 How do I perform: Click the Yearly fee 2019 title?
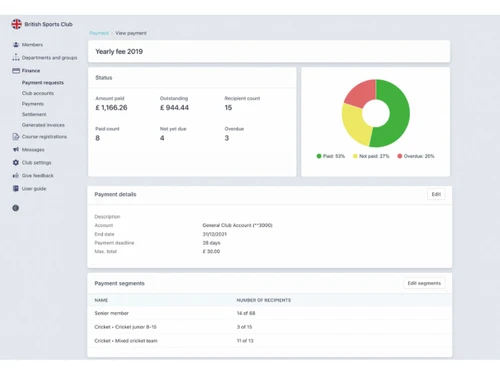[119, 51]
